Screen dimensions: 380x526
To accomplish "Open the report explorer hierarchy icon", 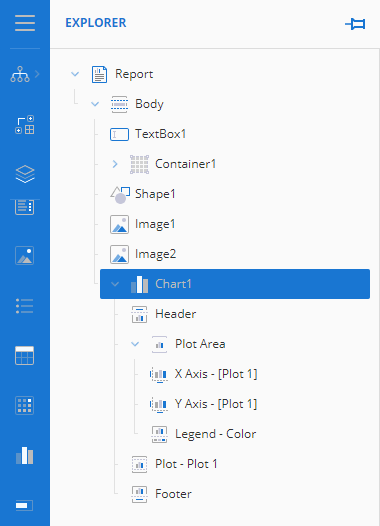I will pos(20,74).
